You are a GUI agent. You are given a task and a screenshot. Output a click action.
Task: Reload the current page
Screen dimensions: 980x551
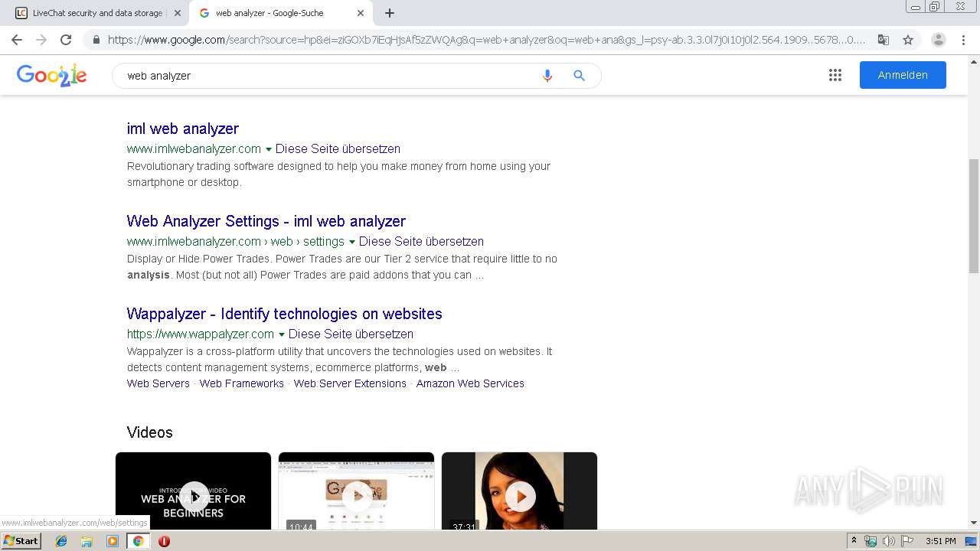[66, 40]
